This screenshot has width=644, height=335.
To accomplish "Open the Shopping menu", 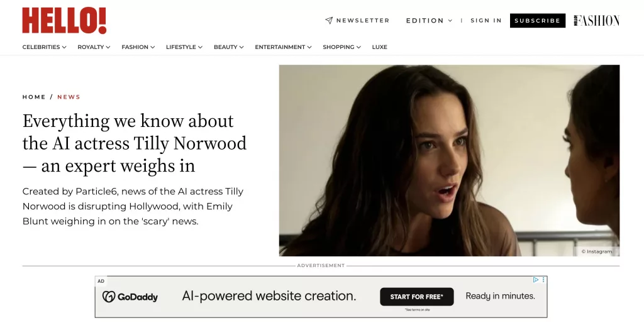I will tap(341, 47).
